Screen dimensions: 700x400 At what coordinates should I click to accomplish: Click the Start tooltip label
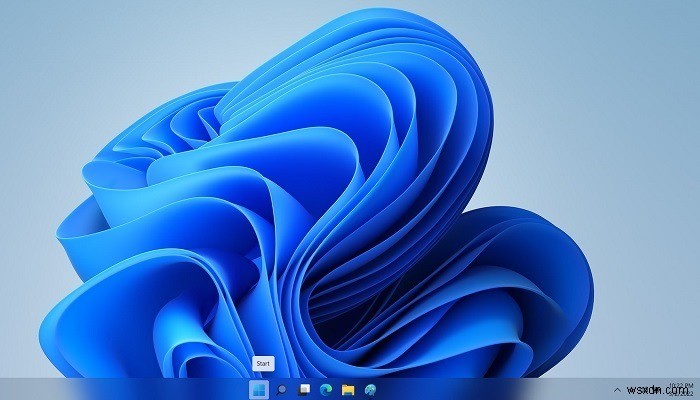[x=263, y=363]
